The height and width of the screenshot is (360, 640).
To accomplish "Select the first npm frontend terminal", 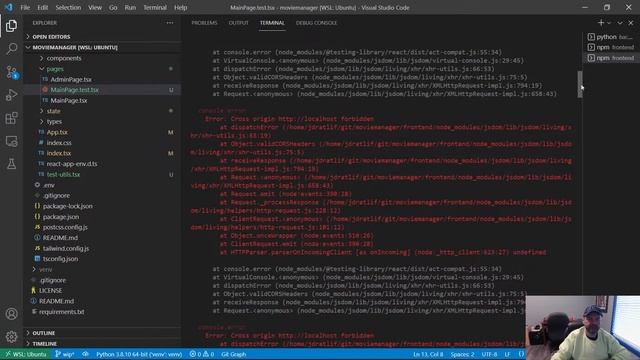I will click(611, 47).
